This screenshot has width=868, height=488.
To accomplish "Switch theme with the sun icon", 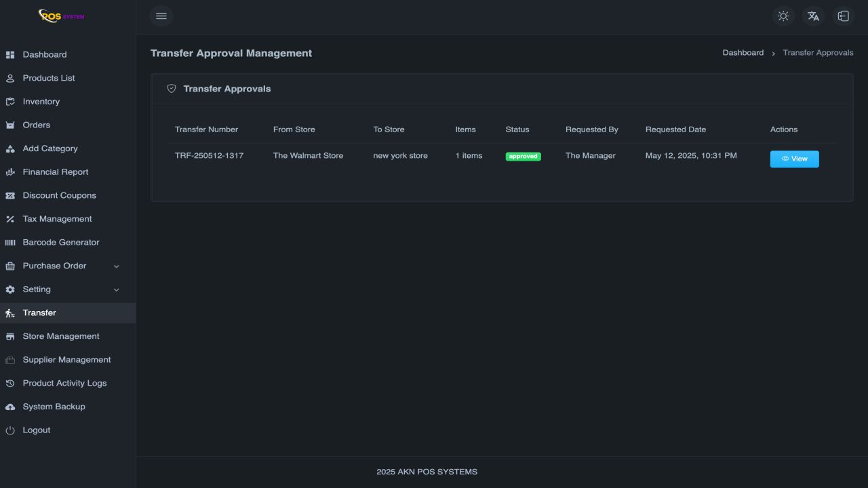I will pyautogui.click(x=783, y=16).
